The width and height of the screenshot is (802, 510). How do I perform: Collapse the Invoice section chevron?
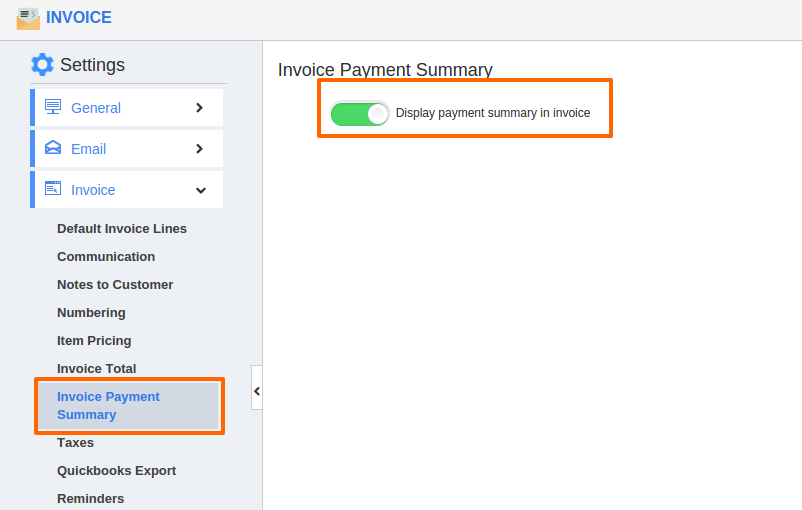(200, 190)
